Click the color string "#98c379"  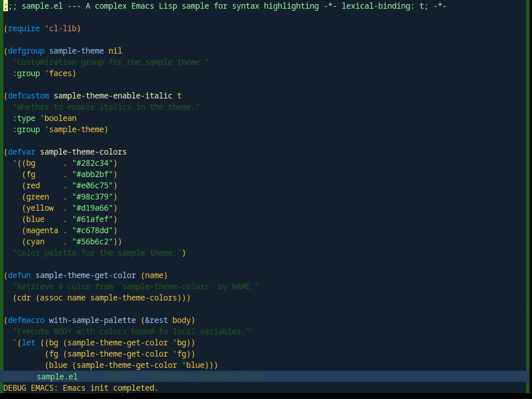pos(93,197)
